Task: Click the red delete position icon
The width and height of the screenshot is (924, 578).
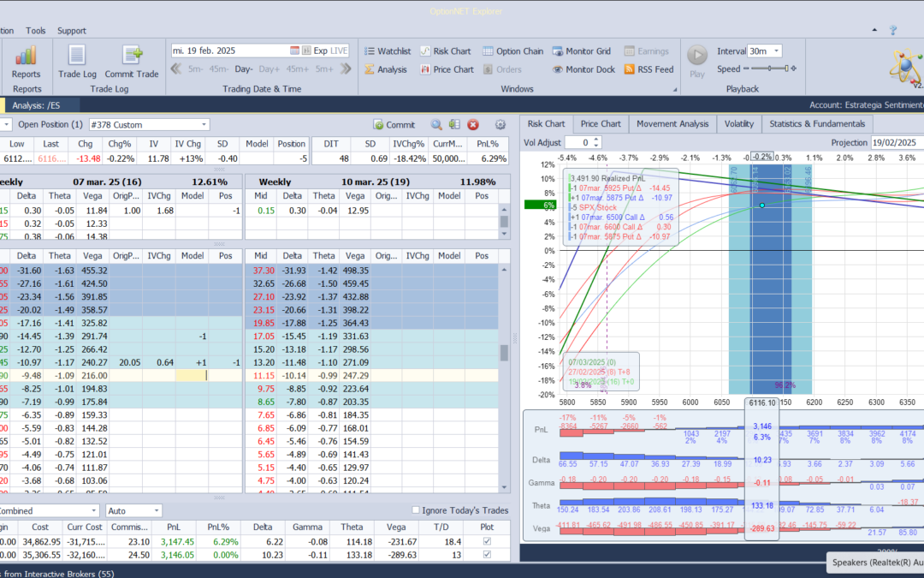Action: coord(473,125)
